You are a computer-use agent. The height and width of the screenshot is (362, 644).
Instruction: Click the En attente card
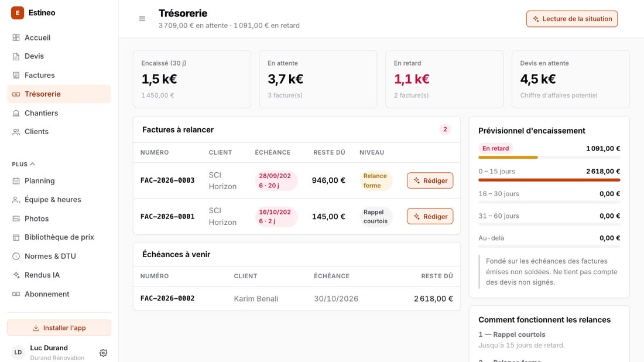pos(318,79)
